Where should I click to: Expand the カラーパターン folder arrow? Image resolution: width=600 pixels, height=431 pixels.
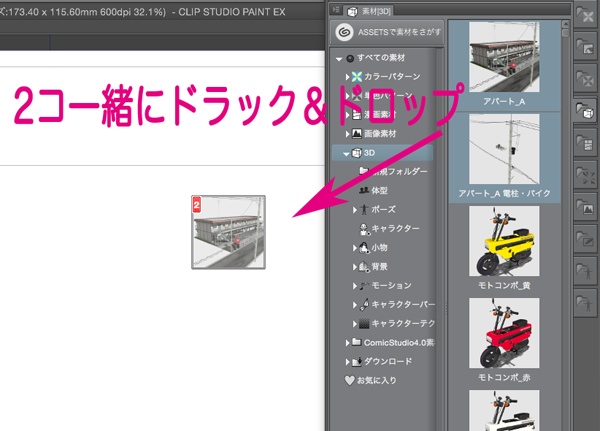click(x=347, y=77)
